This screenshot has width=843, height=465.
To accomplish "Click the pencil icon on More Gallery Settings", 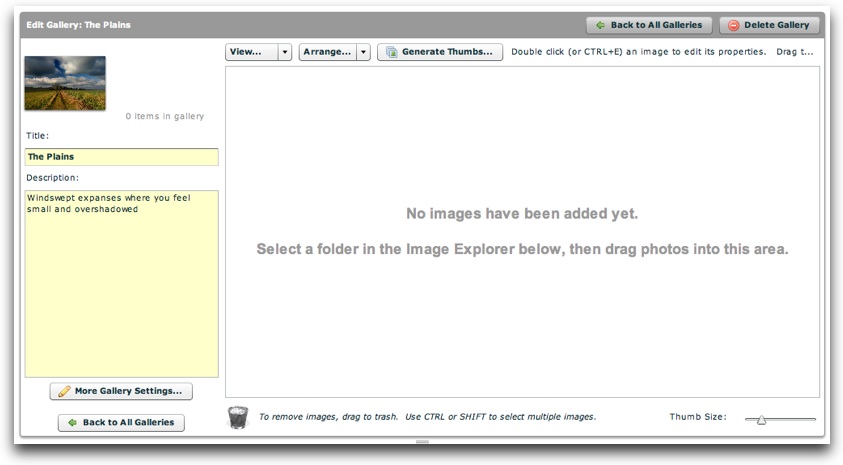I will 65,391.
